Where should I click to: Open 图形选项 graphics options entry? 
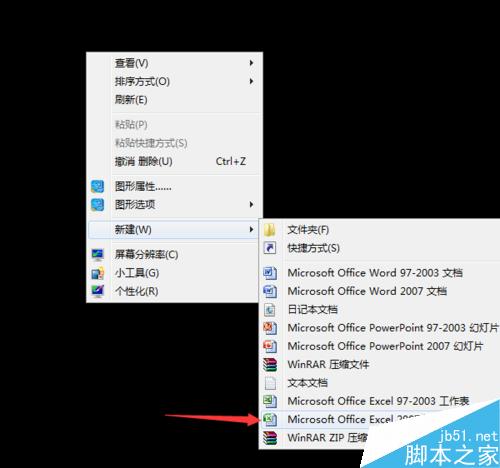click(x=174, y=205)
